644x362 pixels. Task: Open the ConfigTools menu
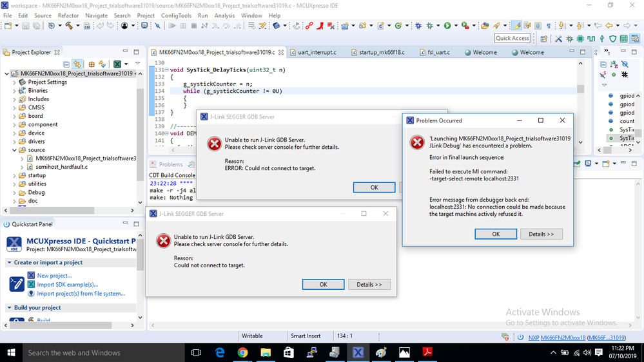pos(176,15)
